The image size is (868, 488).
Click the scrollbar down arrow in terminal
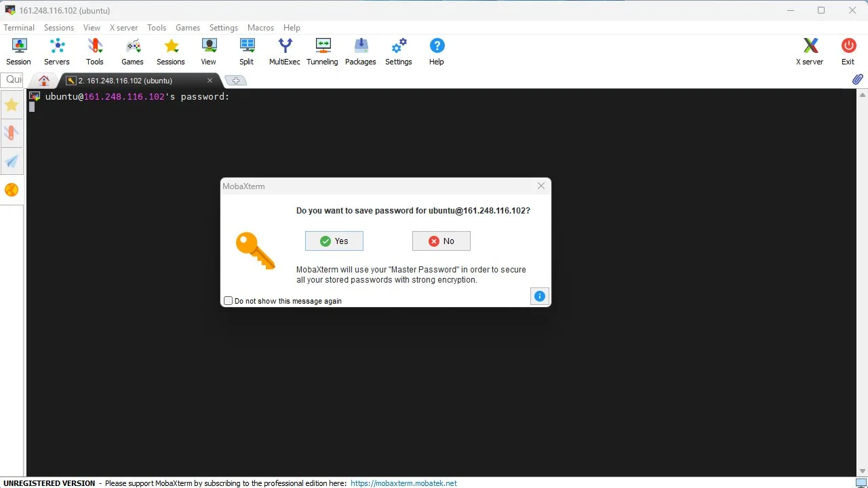click(x=863, y=471)
